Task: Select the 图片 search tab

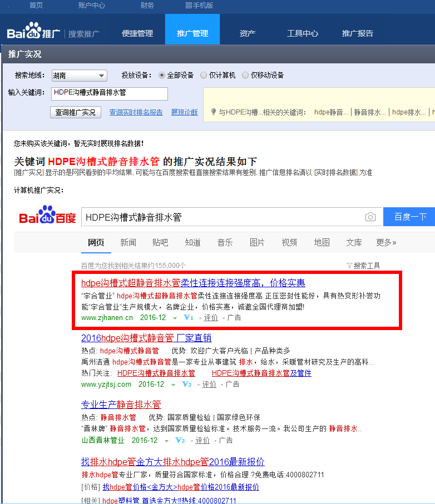Action: [x=257, y=242]
